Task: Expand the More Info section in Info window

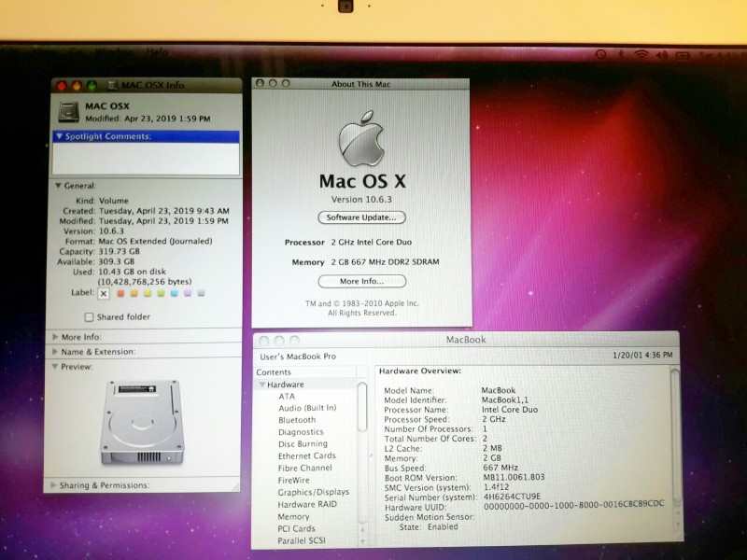Action: [55, 337]
